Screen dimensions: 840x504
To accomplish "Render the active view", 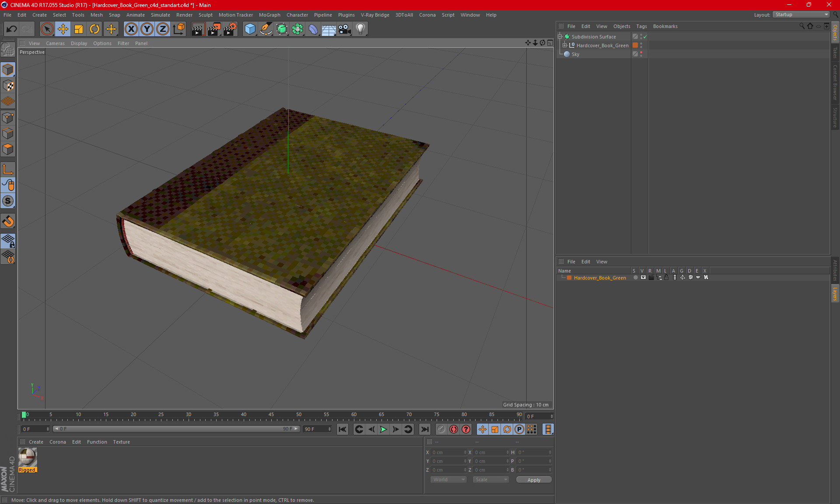I will pyautogui.click(x=198, y=29).
